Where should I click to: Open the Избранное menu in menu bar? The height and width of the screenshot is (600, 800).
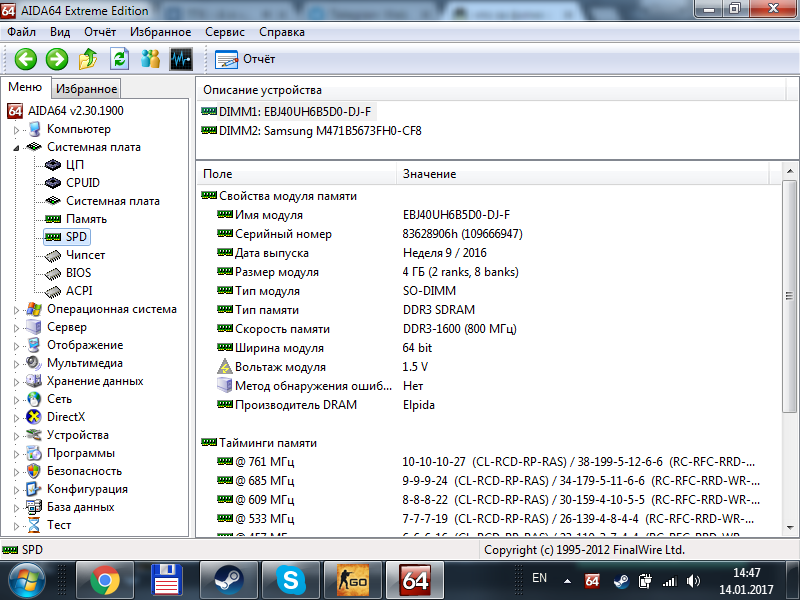click(x=160, y=32)
